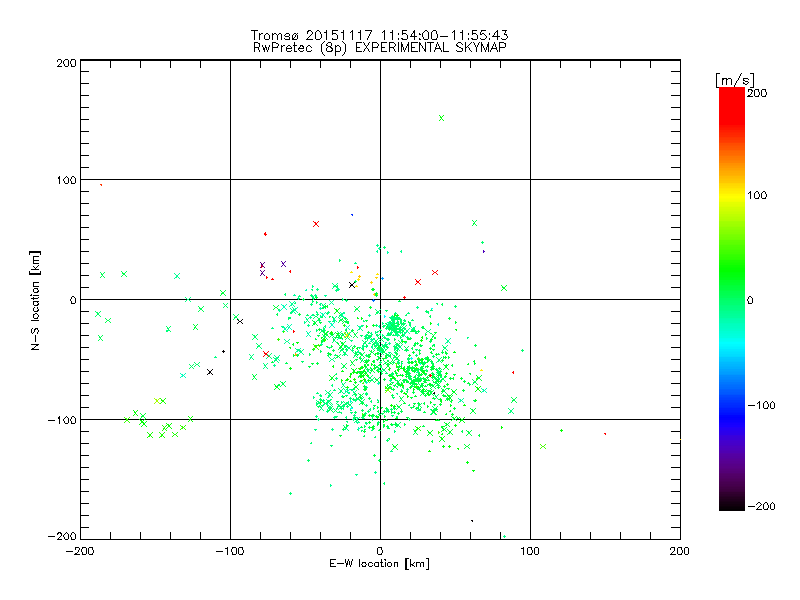Screen dimensions: 800x600
Task: Click the colorbar label '-100' beside blue
Action: point(761,405)
